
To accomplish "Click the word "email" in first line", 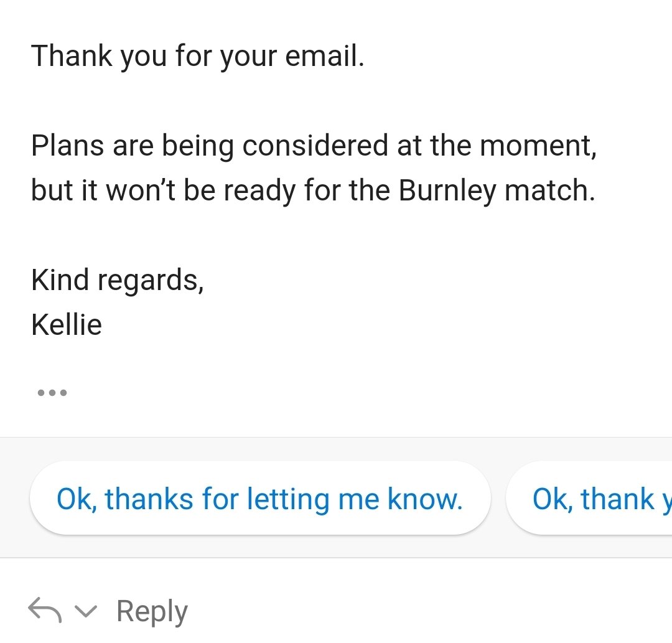I will point(322,57).
